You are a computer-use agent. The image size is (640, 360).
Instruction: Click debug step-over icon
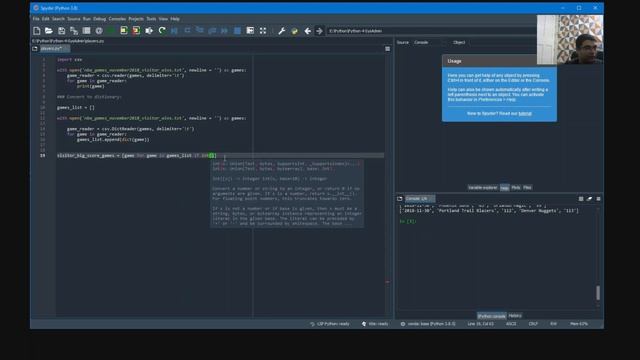point(187,31)
